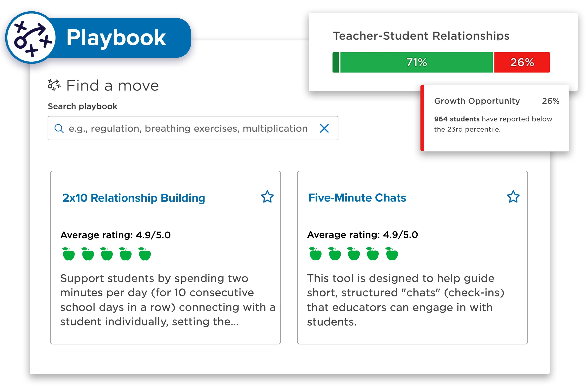The image size is (587, 392).
Task: Select the red 26% bar segment
Action: pyautogui.click(x=522, y=62)
